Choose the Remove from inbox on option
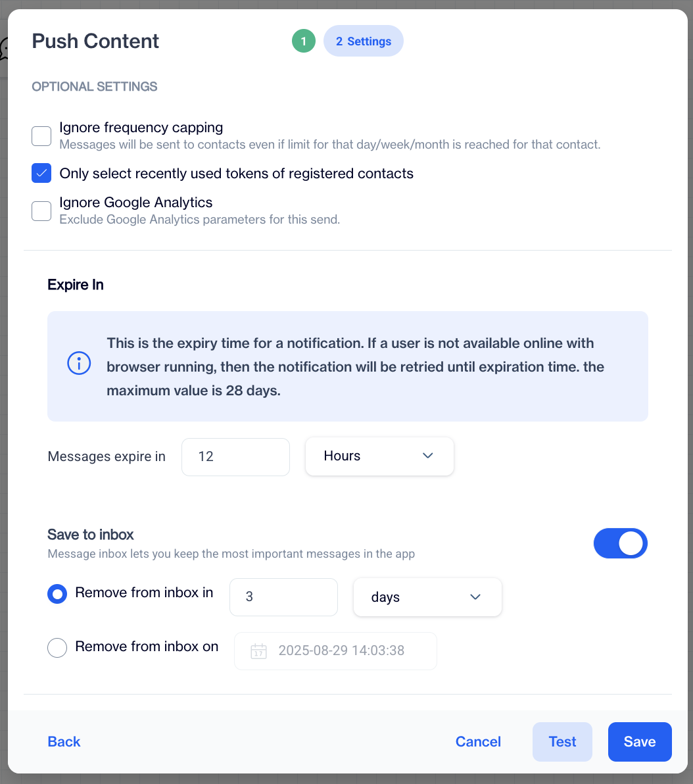 [x=57, y=649]
